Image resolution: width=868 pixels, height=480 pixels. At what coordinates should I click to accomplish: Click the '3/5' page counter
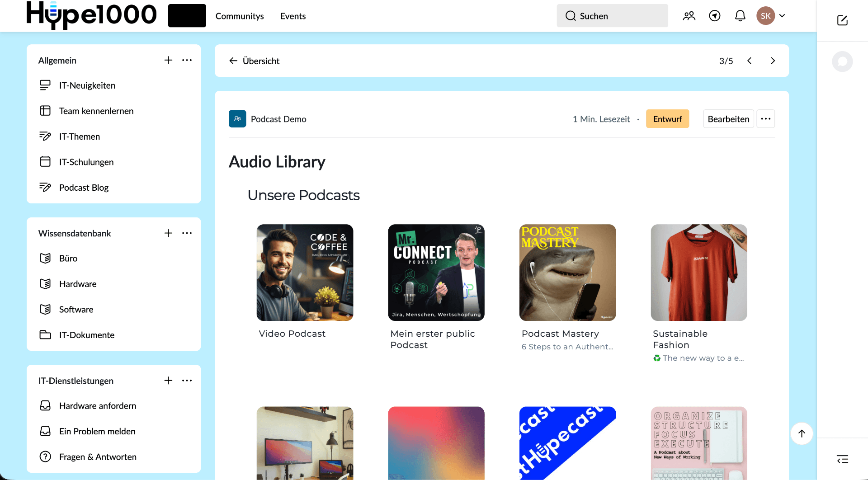(x=726, y=61)
